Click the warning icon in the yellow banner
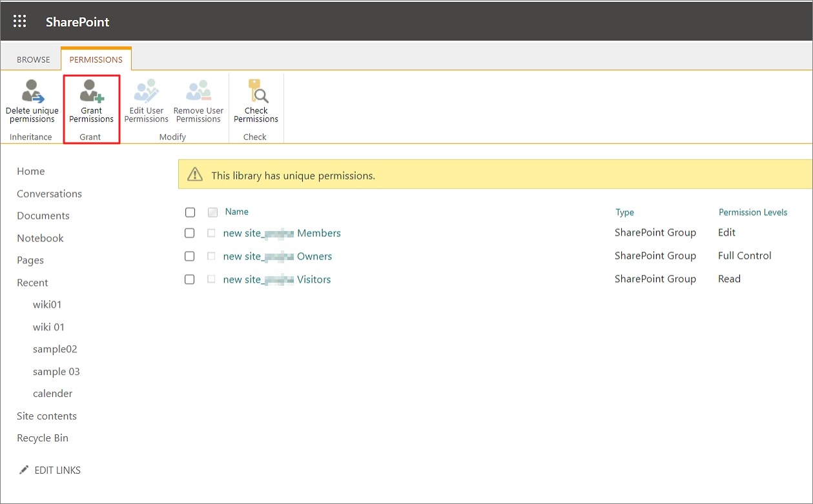813x504 pixels. 194,174
